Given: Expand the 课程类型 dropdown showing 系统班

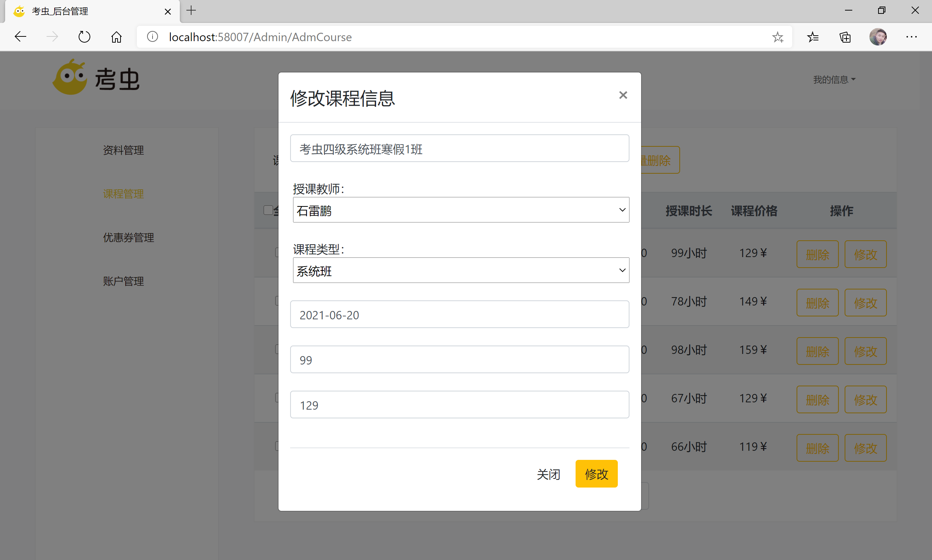Looking at the screenshot, I should coord(461,270).
